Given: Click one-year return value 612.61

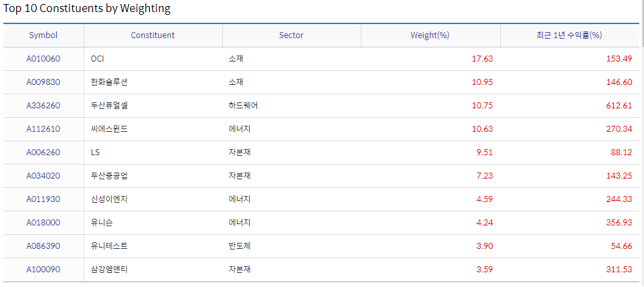Looking at the screenshot, I should (x=619, y=106).
